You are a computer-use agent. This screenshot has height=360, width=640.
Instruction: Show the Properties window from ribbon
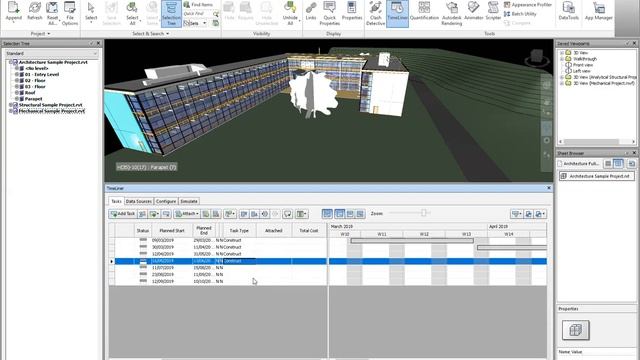point(351,11)
